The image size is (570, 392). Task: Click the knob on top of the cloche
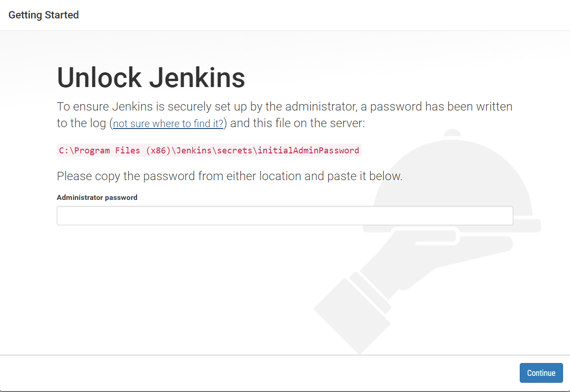coord(453,133)
